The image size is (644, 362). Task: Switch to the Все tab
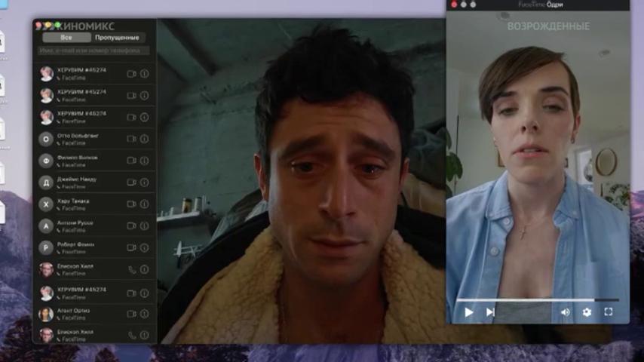[66, 38]
